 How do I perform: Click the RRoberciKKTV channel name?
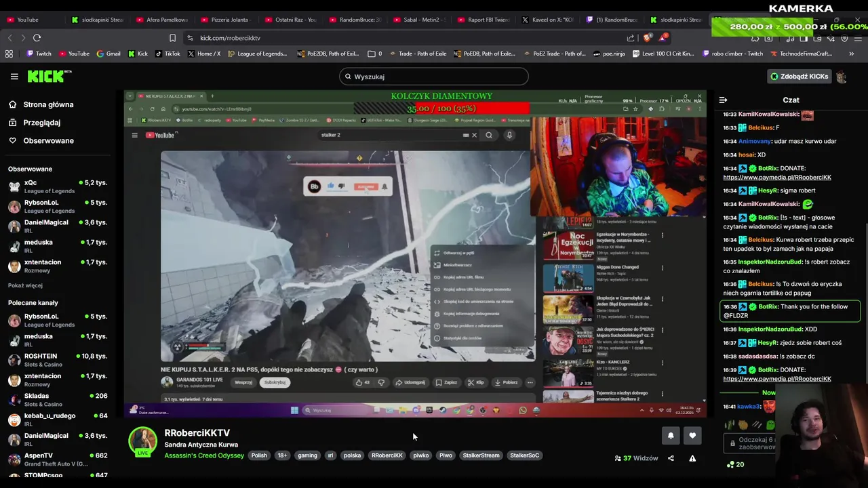click(x=197, y=432)
